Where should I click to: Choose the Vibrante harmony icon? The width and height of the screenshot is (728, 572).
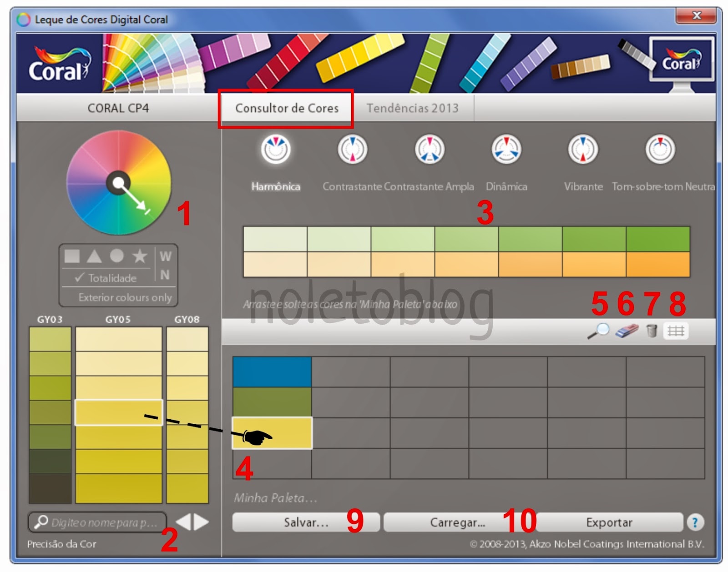(x=583, y=149)
